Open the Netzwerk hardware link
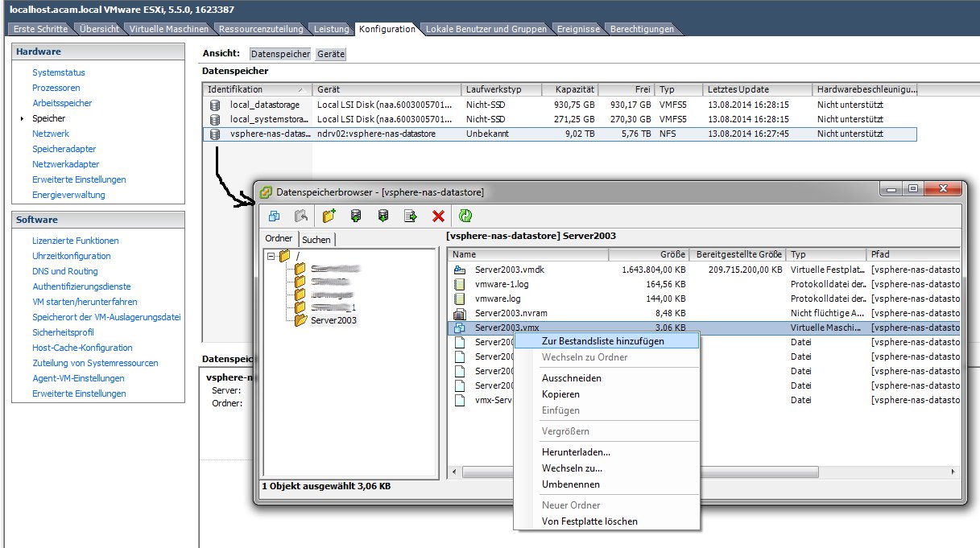This screenshot has width=980, height=548. [51, 134]
